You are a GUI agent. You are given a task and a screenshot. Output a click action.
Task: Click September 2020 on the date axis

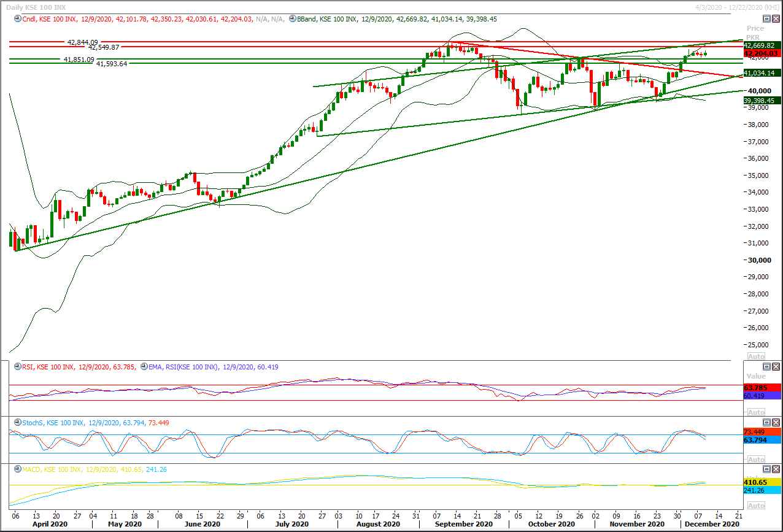pos(465,524)
